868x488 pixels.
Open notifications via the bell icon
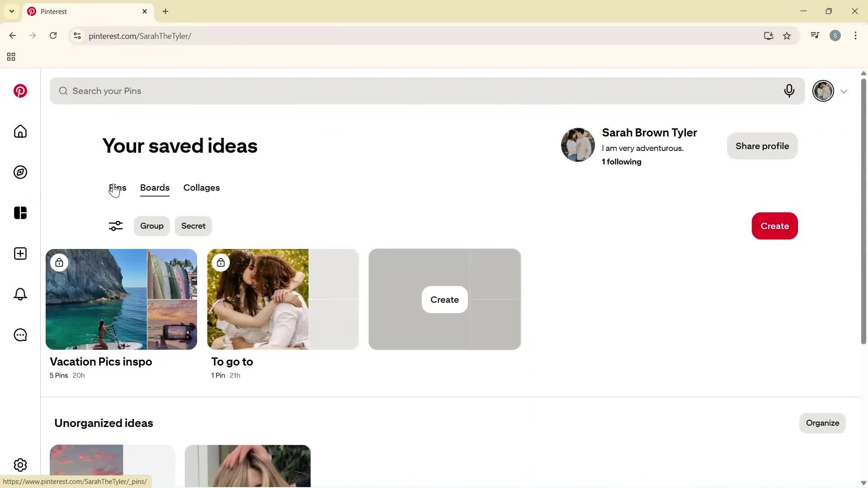click(20, 294)
